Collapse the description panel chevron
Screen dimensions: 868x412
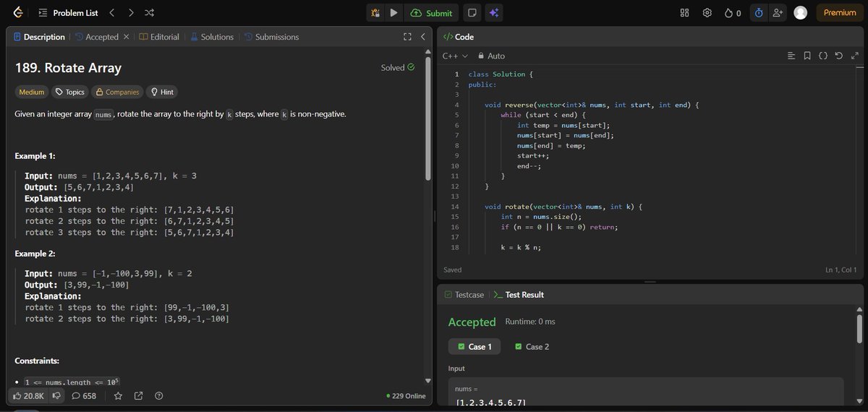click(x=423, y=37)
